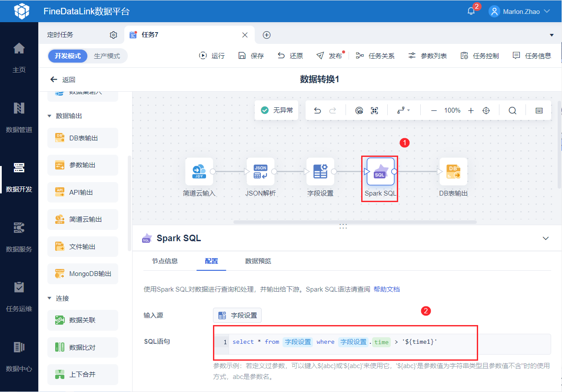Switch to 开发模式
Screen dimensions: 562x392
[x=68, y=56]
